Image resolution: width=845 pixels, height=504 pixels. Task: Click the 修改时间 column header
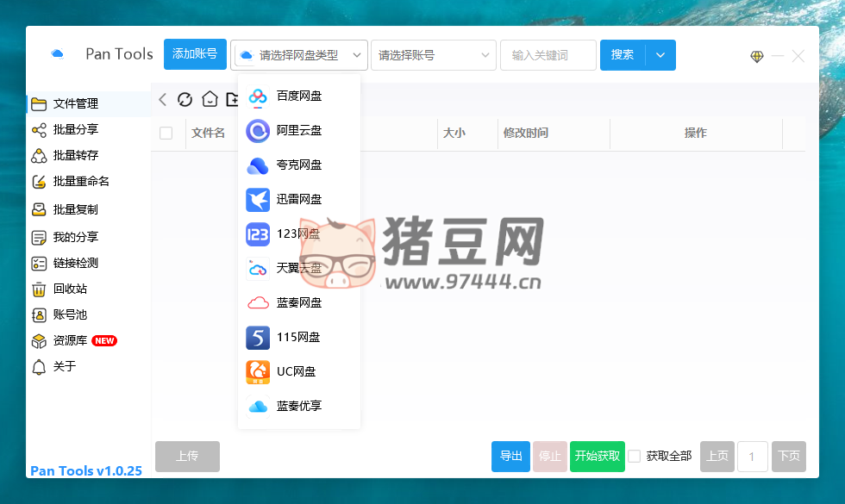[526, 133]
